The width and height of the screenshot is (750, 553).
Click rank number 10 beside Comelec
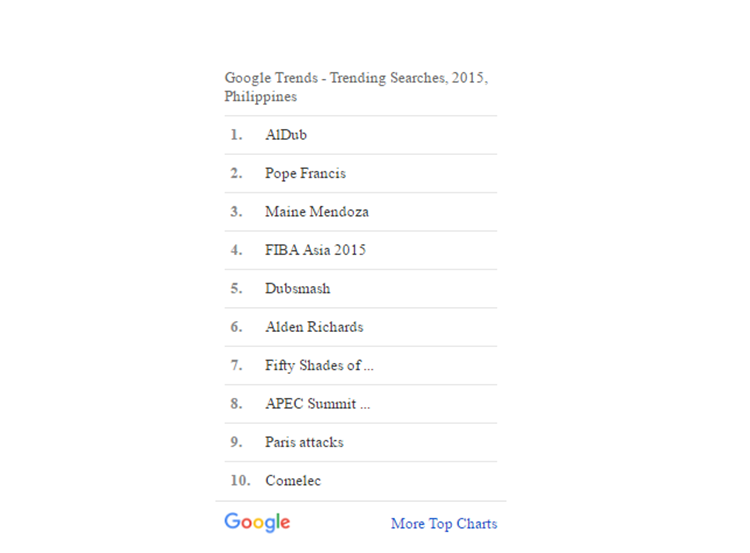tap(239, 481)
